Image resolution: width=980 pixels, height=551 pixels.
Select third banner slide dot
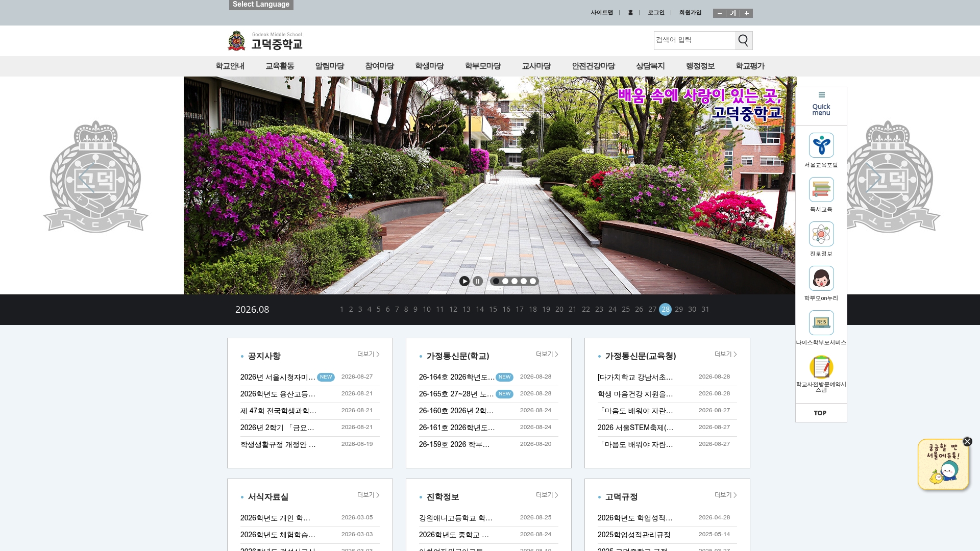[514, 281]
